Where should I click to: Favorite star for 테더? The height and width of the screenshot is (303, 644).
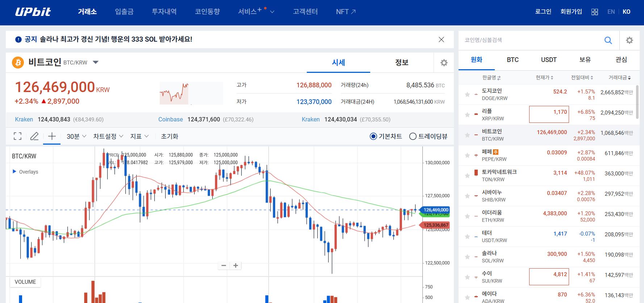coord(467,237)
